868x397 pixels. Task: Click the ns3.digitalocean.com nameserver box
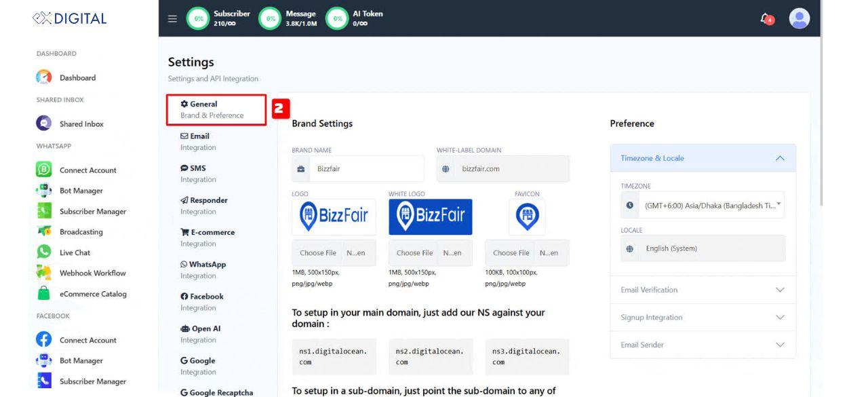(x=528, y=357)
